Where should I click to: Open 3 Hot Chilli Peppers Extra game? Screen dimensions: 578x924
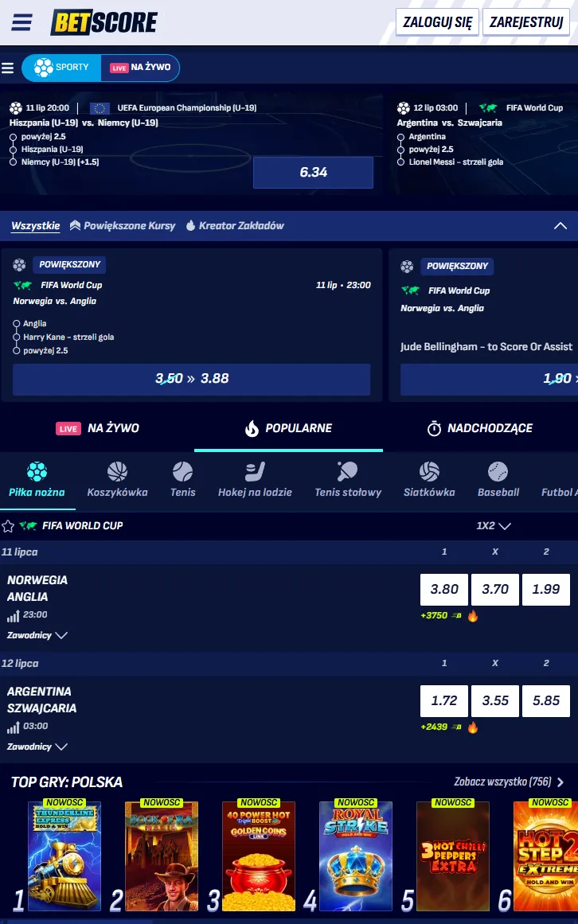pyautogui.click(x=453, y=856)
